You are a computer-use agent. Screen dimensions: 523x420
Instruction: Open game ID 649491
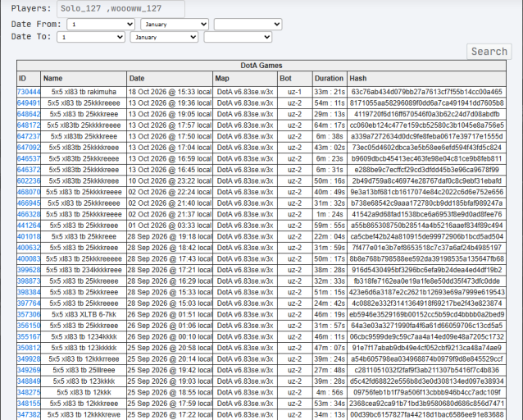click(29, 103)
